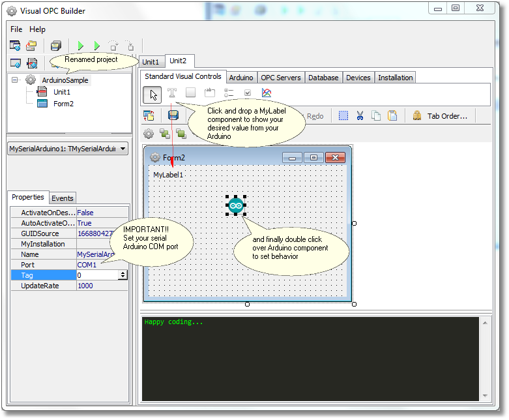Open the Arduino palette tab
The width and height of the screenshot is (509, 420).
pos(241,78)
